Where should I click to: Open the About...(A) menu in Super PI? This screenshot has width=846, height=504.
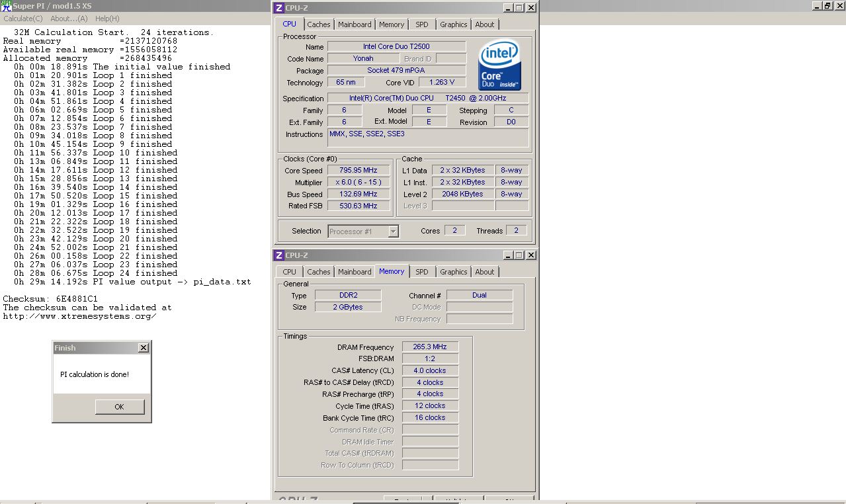(69, 19)
